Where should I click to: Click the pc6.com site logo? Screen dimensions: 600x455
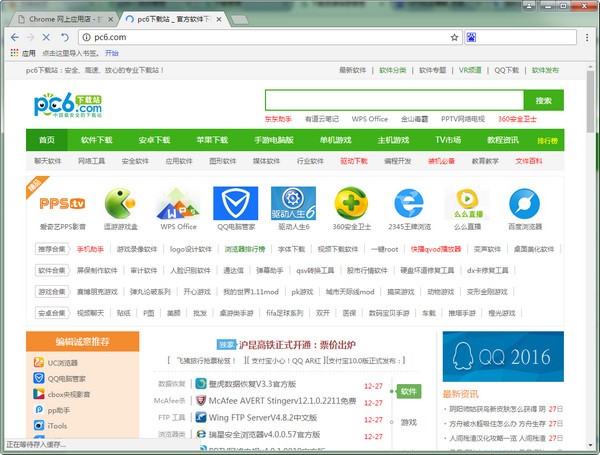68,105
